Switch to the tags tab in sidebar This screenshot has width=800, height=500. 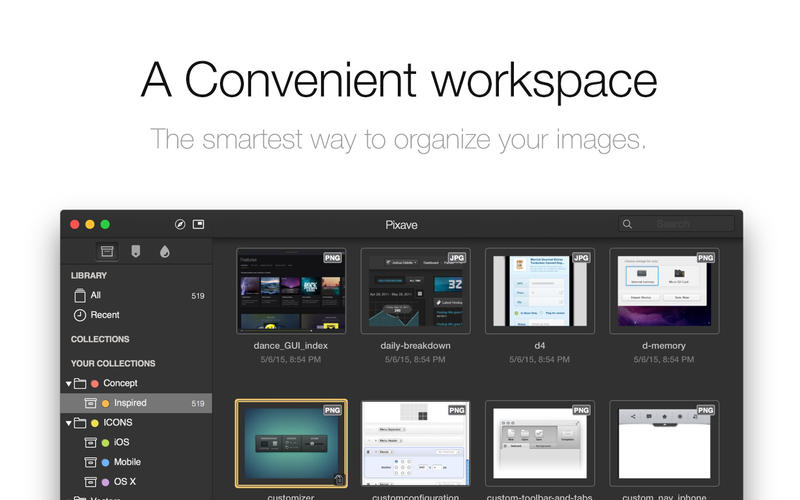(135, 251)
